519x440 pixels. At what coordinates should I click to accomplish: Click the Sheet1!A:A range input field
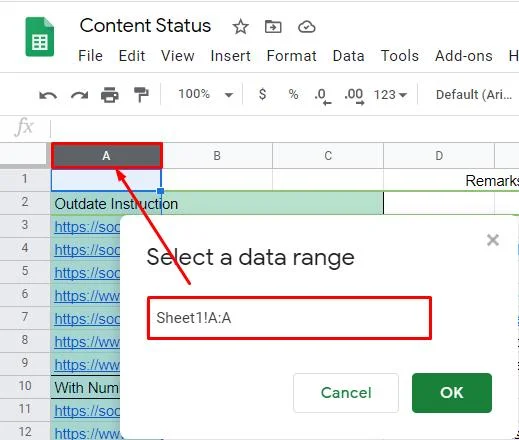pyautogui.click(x=289, y=318)
